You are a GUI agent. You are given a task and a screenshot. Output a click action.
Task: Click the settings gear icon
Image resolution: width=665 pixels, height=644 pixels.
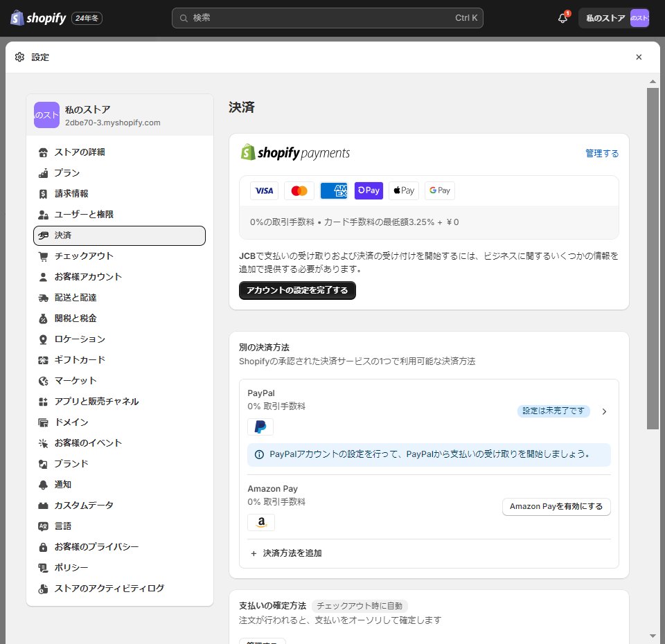point(19,57)
